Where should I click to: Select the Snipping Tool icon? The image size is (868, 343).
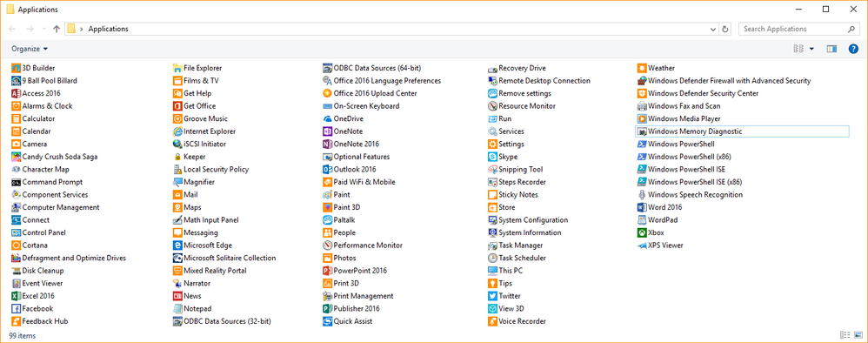point(492,170)
